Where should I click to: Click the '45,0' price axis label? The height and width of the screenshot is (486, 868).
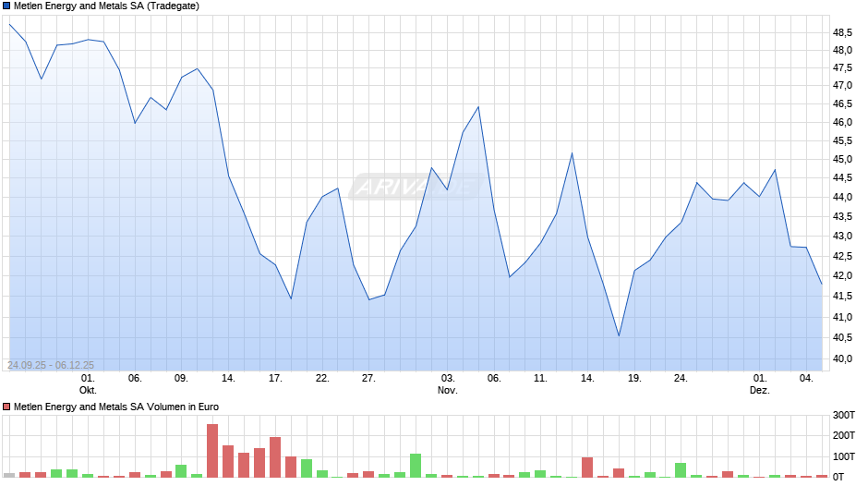842,160
